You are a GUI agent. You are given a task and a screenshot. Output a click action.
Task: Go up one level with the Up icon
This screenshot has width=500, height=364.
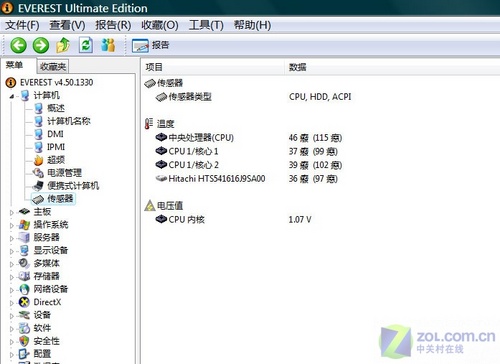point(63,45)
